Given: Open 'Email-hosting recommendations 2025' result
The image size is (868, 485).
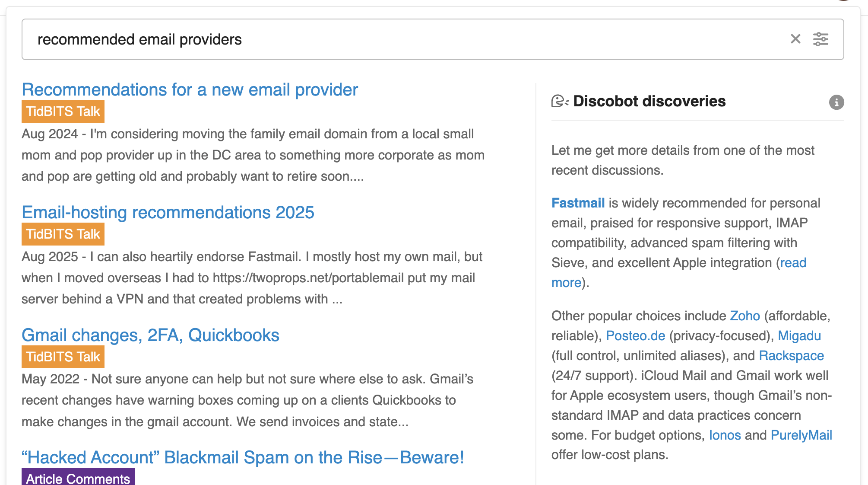Looking at the screenshot, I should click(168, 212).
